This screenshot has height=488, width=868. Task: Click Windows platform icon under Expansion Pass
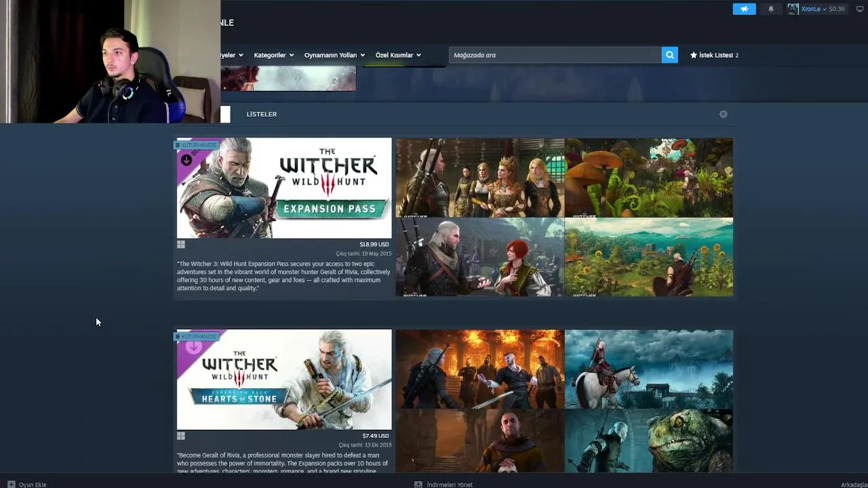pyautogui.click(x=181, y=244)
